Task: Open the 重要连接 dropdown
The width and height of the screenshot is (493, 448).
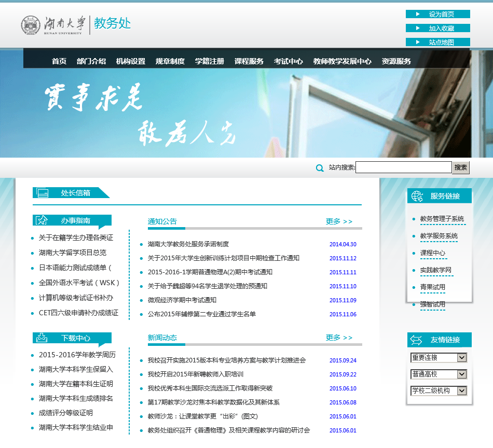Action: click(x=439, y=358)
